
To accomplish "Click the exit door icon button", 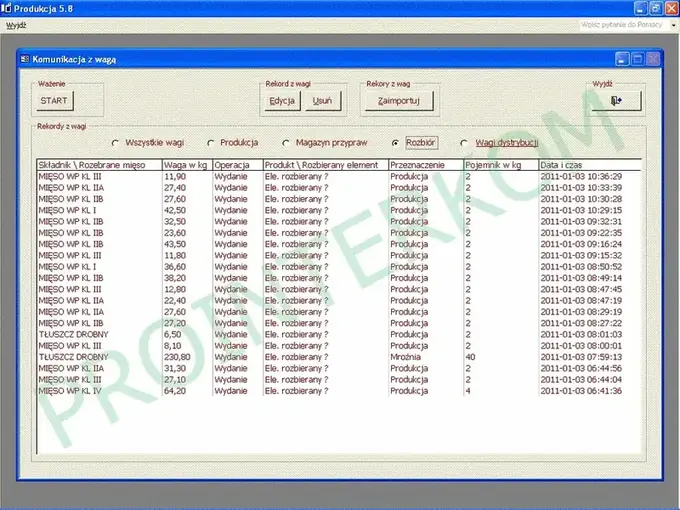I will pyautogui.click(x=616, y=101).
